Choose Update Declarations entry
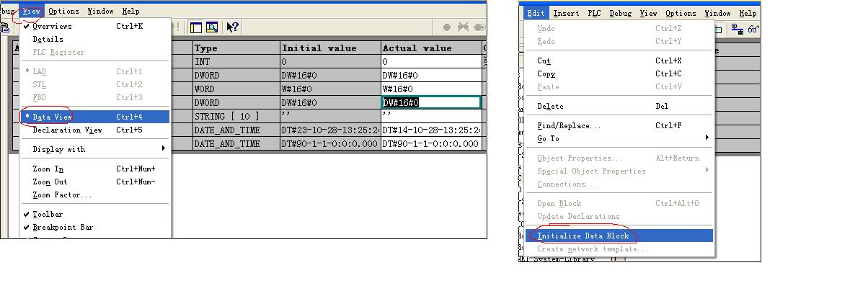The height and width of the screenshot is (291, 868). click(619, 216)
